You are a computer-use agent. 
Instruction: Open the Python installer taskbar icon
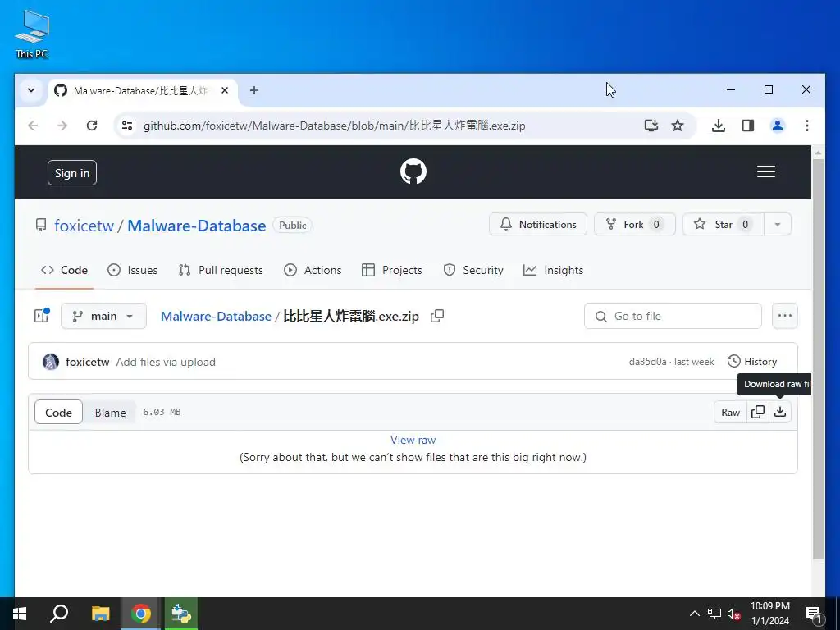pos(181,614)
